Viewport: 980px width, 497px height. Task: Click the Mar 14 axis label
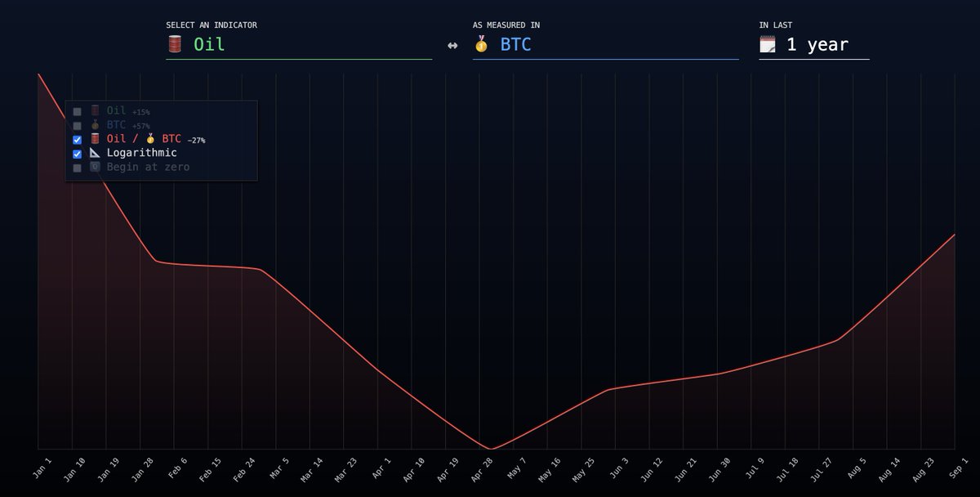click(x=312, y=472)
